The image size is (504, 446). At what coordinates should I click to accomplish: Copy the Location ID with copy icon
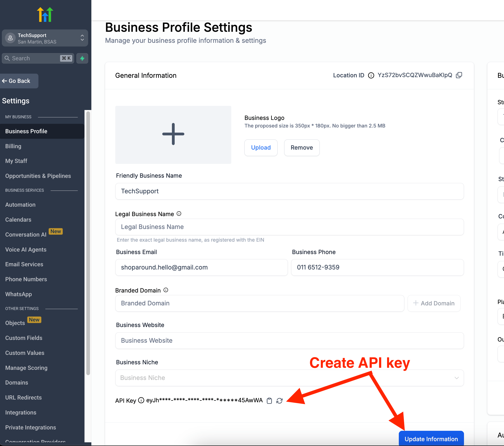[459, 75]
